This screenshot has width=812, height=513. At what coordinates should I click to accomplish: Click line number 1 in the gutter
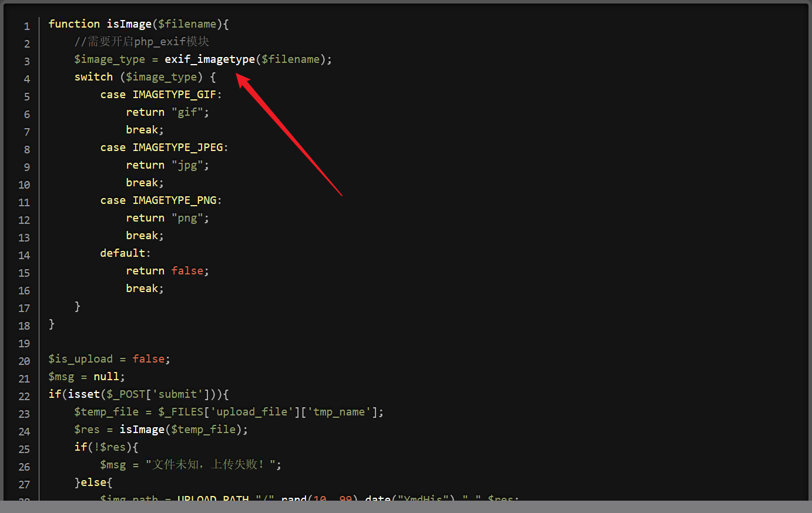[26, 26]
